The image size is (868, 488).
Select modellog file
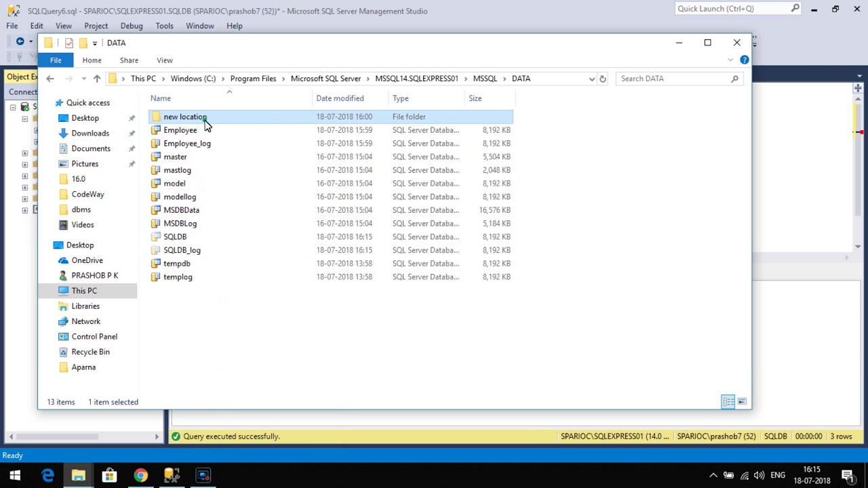[331, 197]
